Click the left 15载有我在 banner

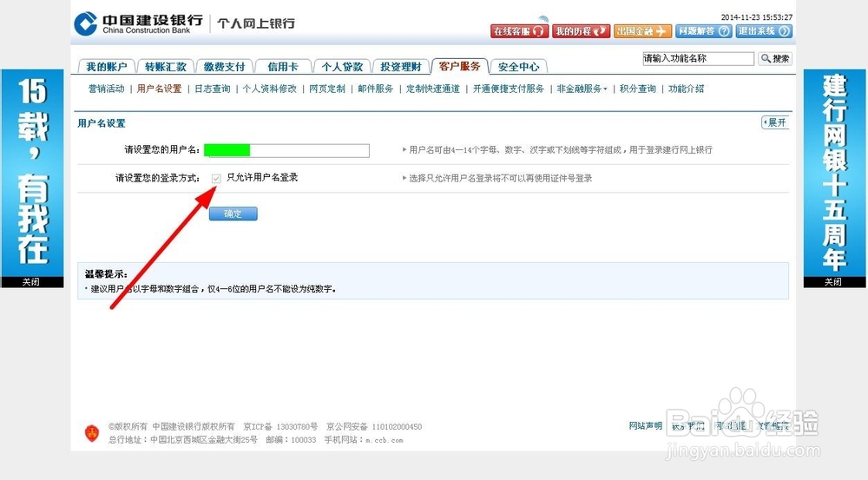(33, 173)
